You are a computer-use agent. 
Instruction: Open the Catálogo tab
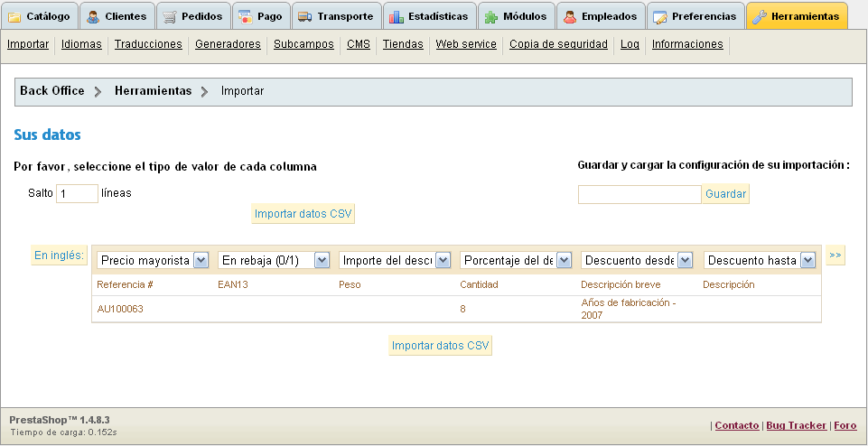(39, 16)
